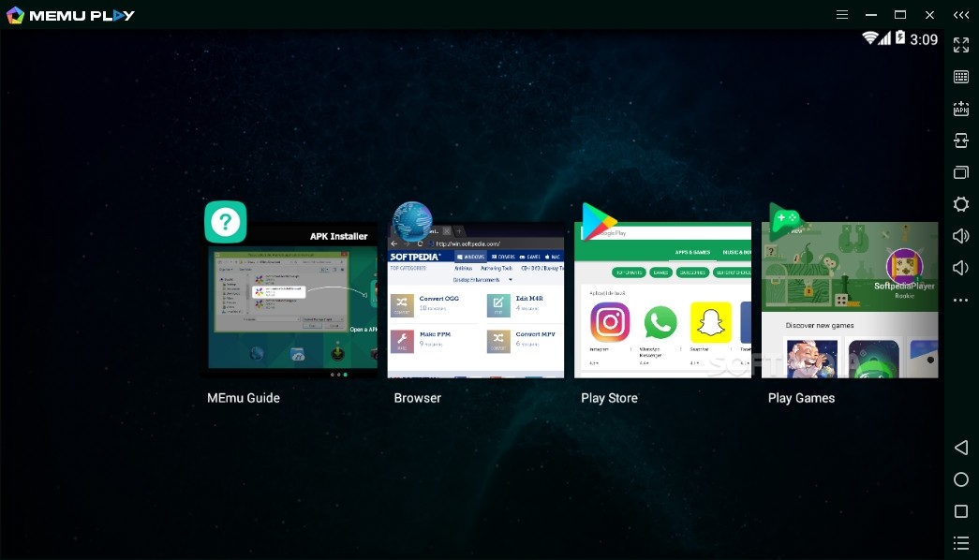Click the MEmu Guide label
Image resolution: width=979 pixels, height=560 pixels.
244,398
